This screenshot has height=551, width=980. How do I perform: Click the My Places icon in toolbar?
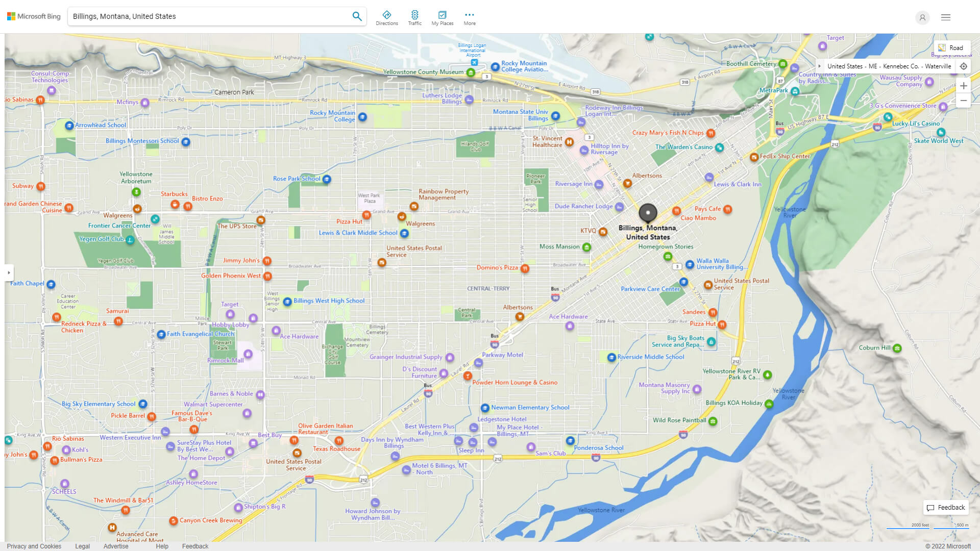442,14
